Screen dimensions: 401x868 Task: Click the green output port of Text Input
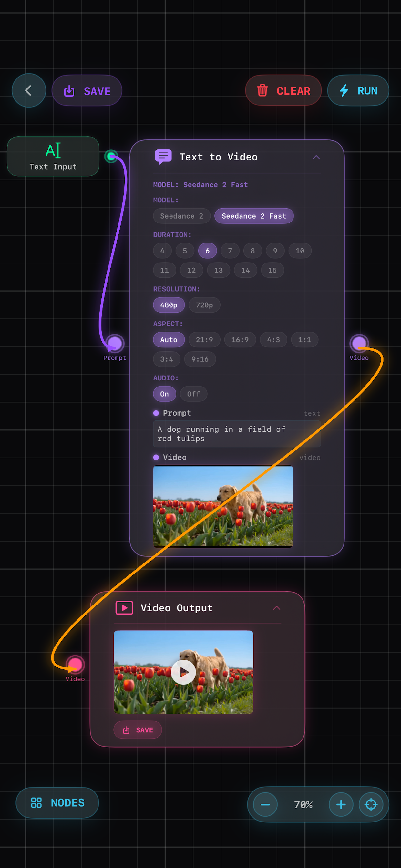[x=111, y=156]
